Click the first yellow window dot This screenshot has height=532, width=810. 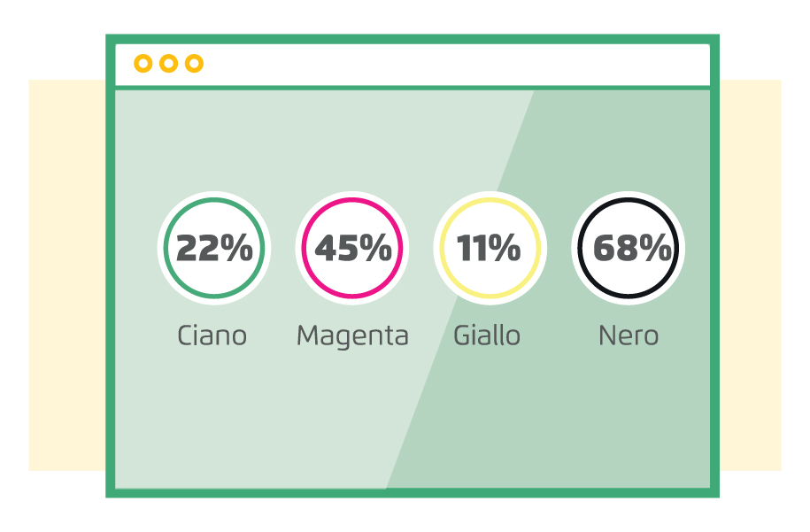click(x=143, y=64)
